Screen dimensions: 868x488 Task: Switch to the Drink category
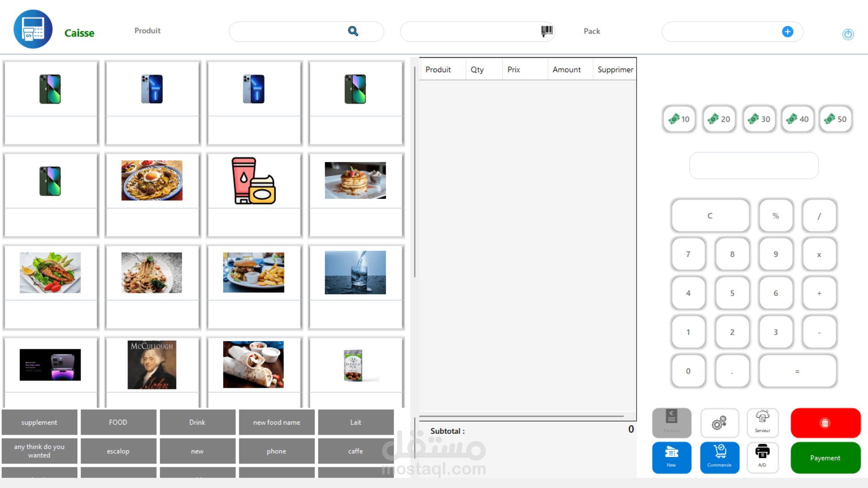pos(197,422)
